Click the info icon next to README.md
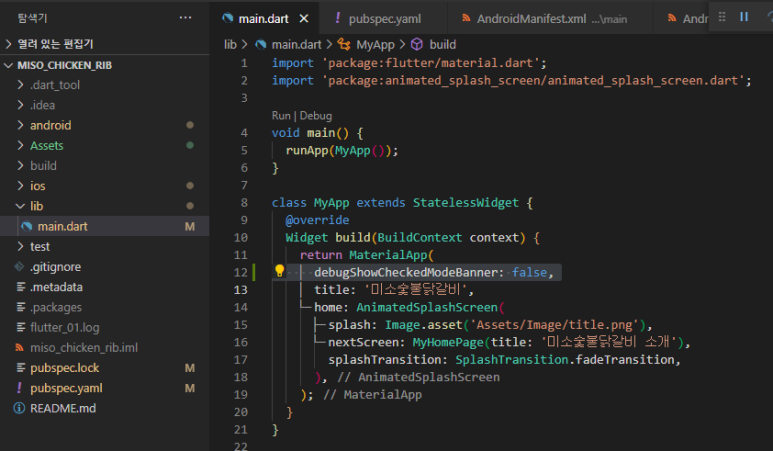 (19, 408)
